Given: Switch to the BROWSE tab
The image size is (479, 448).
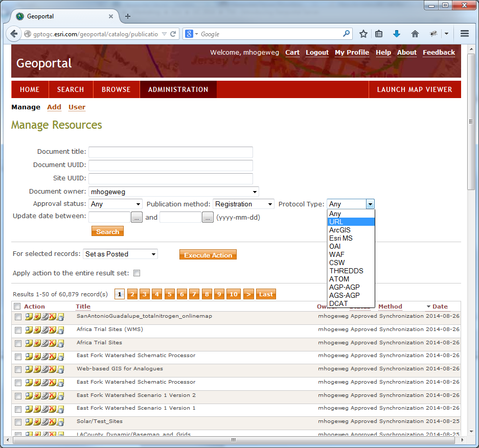Looking at the screenshot, I should [116, 89].
